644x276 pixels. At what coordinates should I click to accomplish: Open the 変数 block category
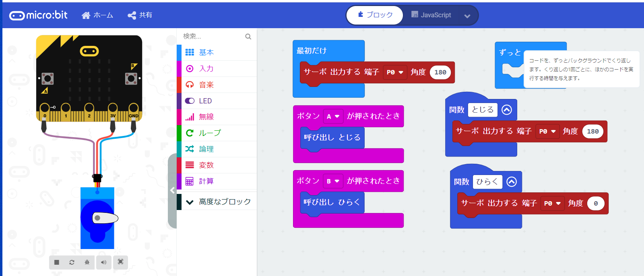click(x=217, y=165)
